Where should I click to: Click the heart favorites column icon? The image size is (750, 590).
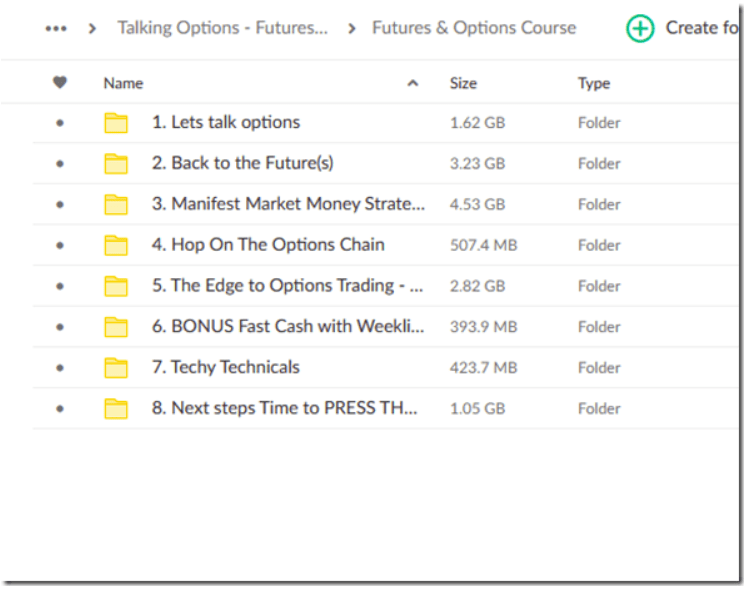click(x=60, y=83)
